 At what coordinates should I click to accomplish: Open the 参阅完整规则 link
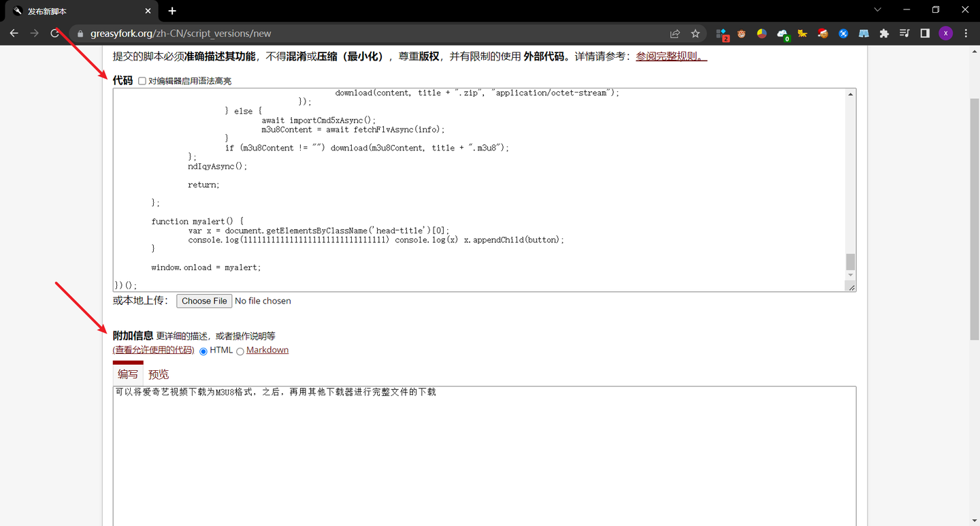point(672,56)
